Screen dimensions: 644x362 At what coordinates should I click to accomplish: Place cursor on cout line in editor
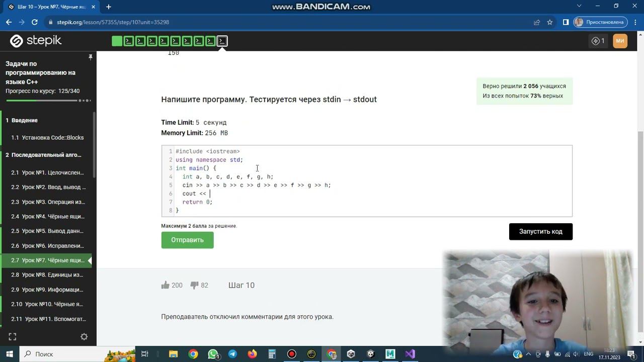tap(372, 194)
